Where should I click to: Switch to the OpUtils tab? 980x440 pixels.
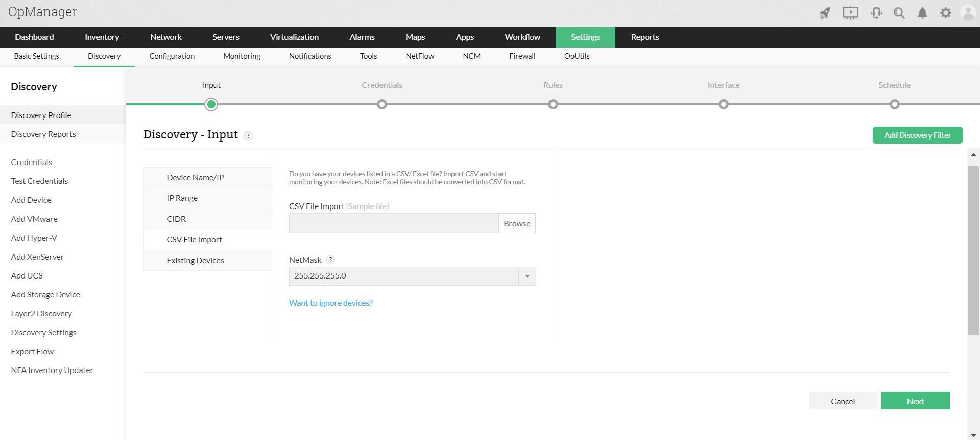pos(577,56)
